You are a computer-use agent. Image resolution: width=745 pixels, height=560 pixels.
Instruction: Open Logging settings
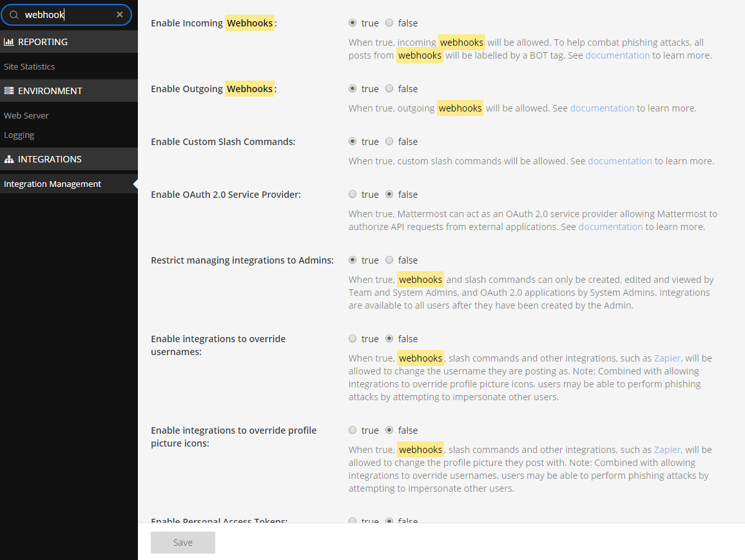pyautogui.click(x=19, y=135)
